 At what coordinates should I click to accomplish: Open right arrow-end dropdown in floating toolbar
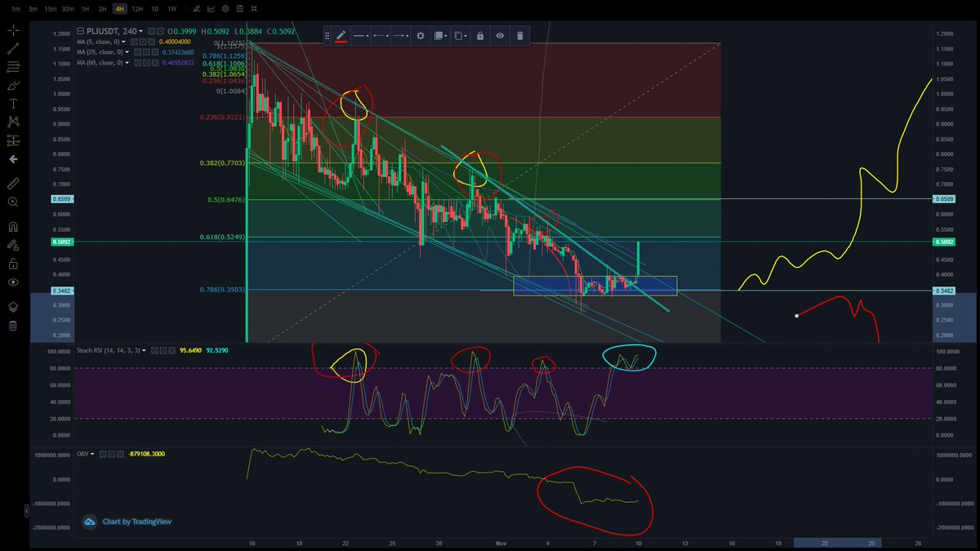pos(400,36)
